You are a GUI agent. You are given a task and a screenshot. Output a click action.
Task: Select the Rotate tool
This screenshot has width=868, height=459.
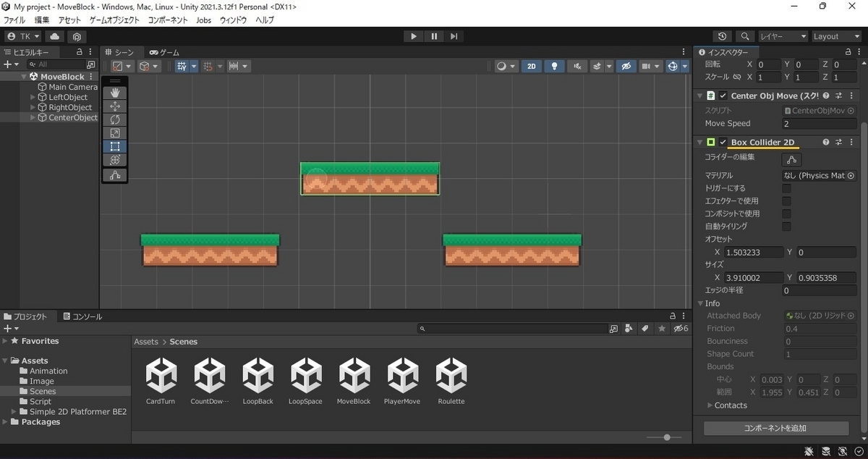(x=115, y=119)
